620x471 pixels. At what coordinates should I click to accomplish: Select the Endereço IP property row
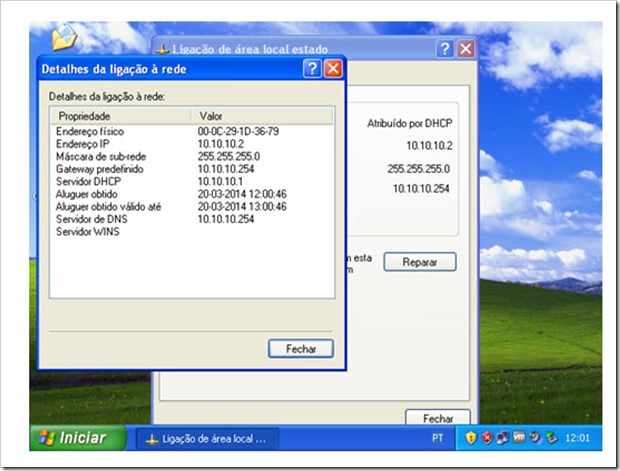click(x=192, y=144)
